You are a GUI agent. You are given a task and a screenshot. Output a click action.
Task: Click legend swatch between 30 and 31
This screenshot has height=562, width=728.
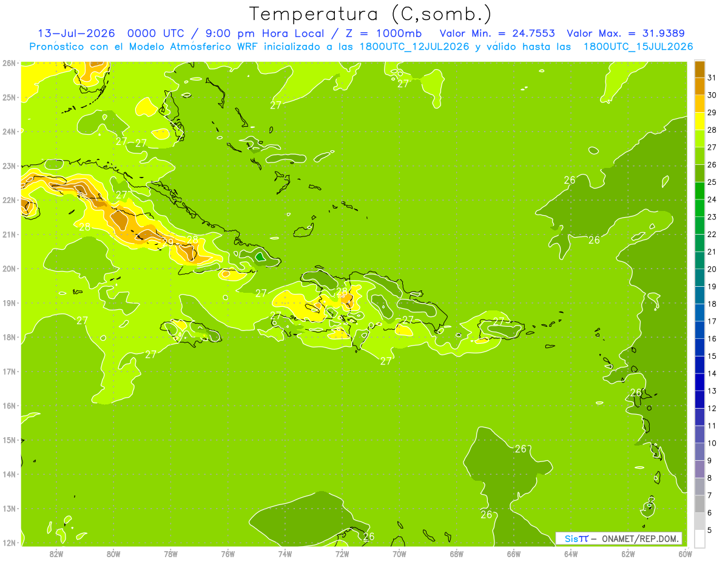click(699, 87)
